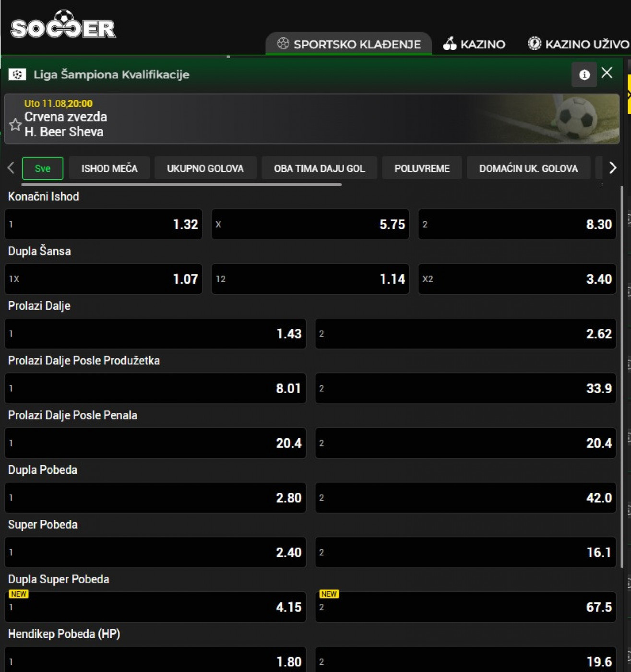Bet on Konačni Ishod 2 at 8.30
Screen dimensions: 631x672
pos(517,224)
